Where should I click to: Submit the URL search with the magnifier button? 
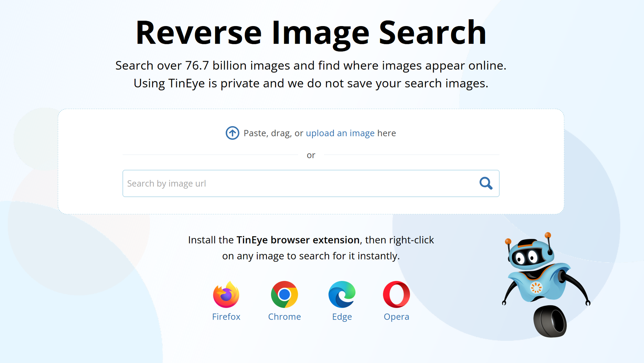click(x=487, y=183)
